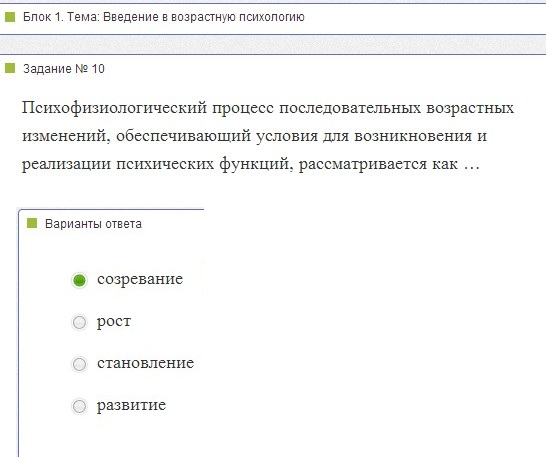Pick the становление radio button
The width and height of the screenshot is (546, 467).
79,364
